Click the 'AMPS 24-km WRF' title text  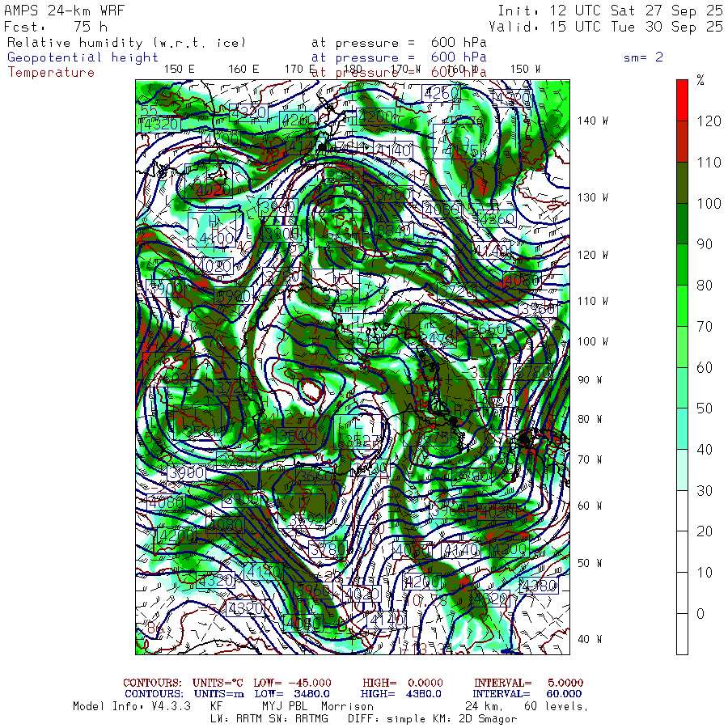pyautogui.click(x=64, y=11)
